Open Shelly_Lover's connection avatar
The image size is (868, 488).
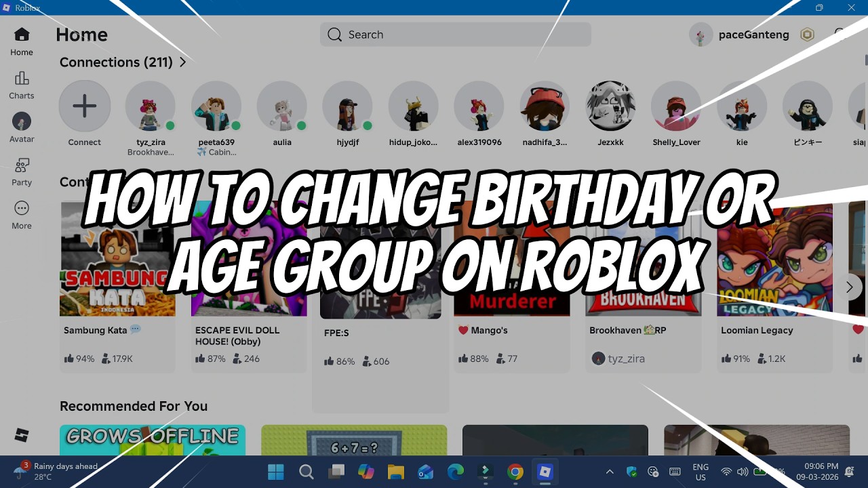pyautogui.click(x=677, y=106)
